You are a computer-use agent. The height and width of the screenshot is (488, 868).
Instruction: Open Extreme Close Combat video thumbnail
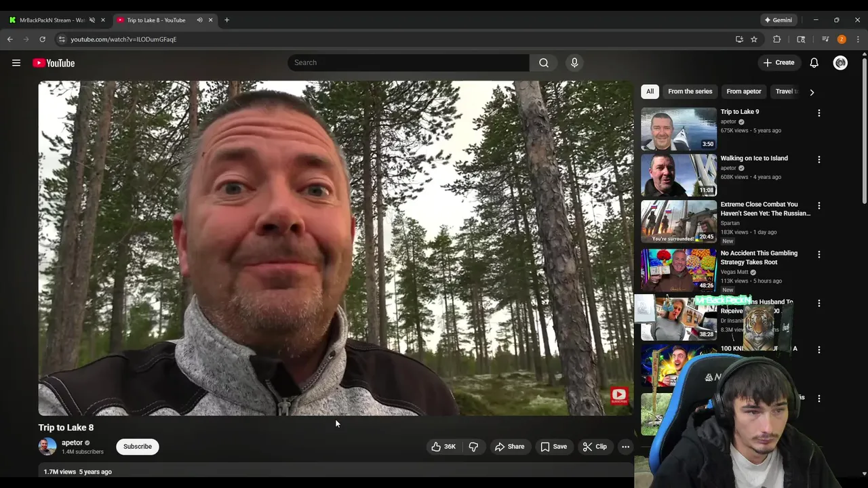(x=679, y=221)
